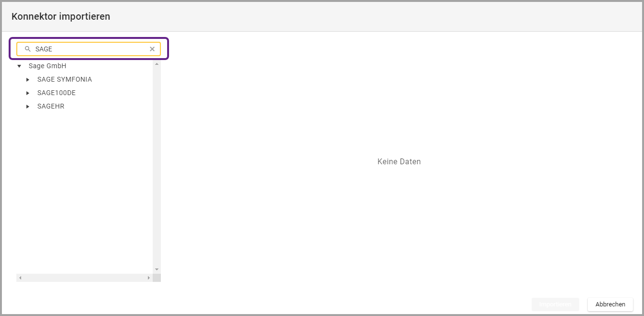Viewport: 644px width, 316px height.
Task: Cancel the dialog with Abbrechen
Action: pyautogui.click(x=610, y=304)
